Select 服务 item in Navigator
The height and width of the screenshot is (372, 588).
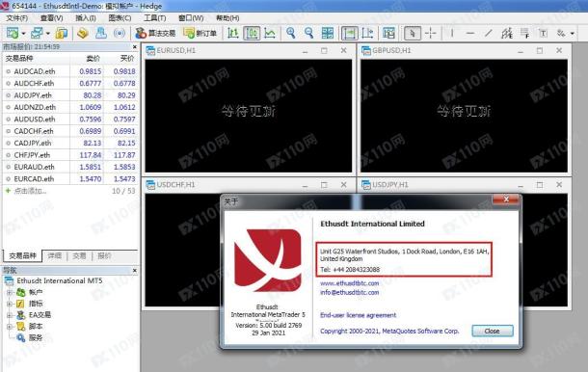pyautogui.click(x=36, y=338)
